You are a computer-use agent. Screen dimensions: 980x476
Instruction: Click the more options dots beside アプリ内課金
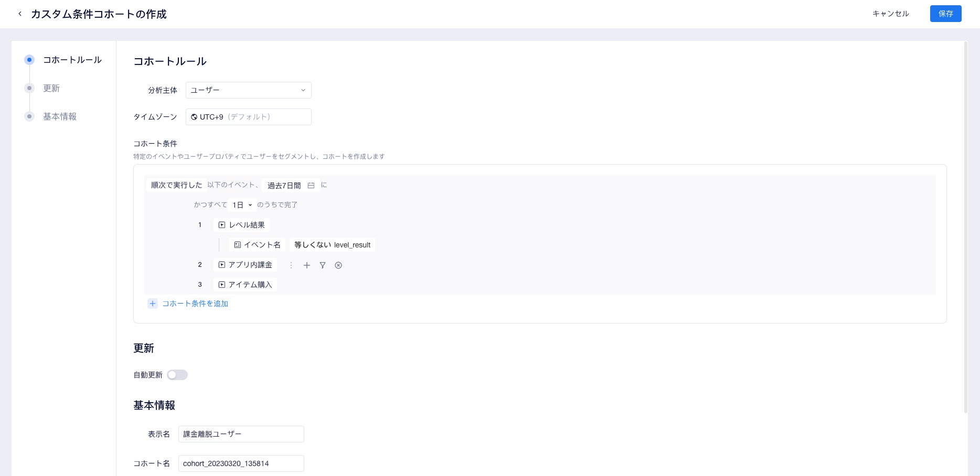291,265
